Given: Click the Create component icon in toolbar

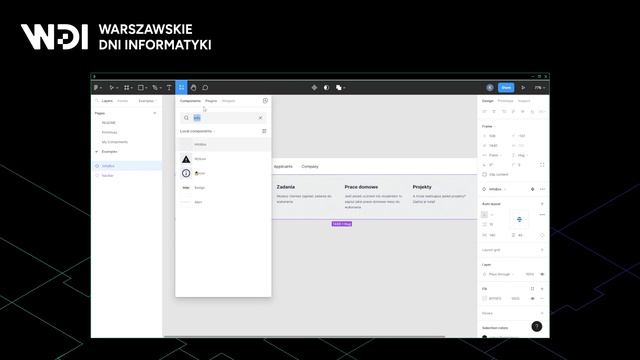Looking at the screenshot, I should [314, 88].
